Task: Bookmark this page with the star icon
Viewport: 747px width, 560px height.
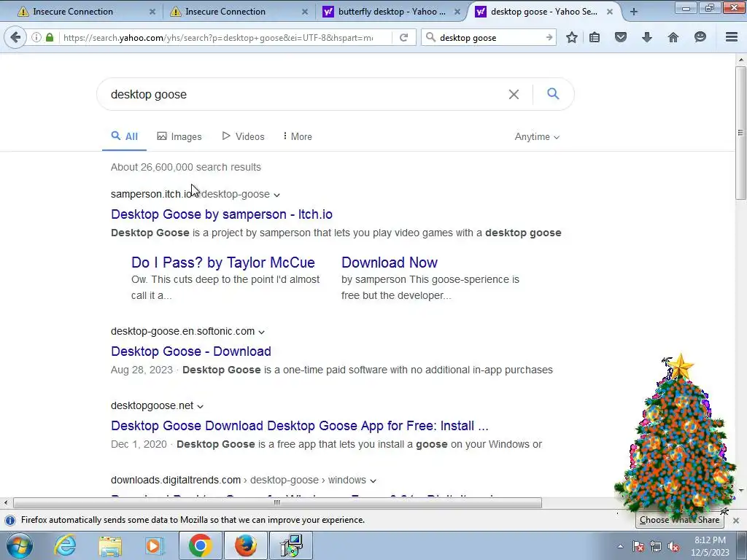Action: [x=572, y=37]
